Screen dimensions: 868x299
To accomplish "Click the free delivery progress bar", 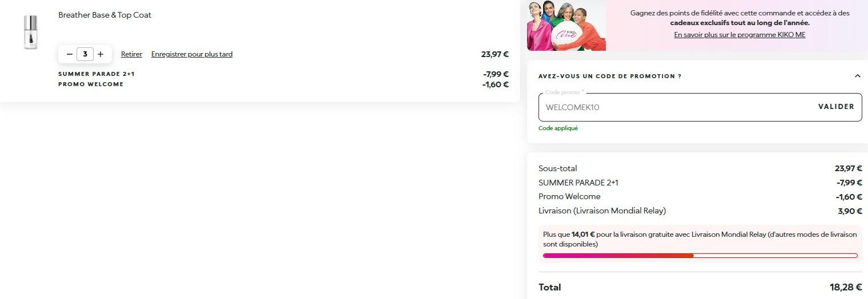I will click(x=700, y=256).
